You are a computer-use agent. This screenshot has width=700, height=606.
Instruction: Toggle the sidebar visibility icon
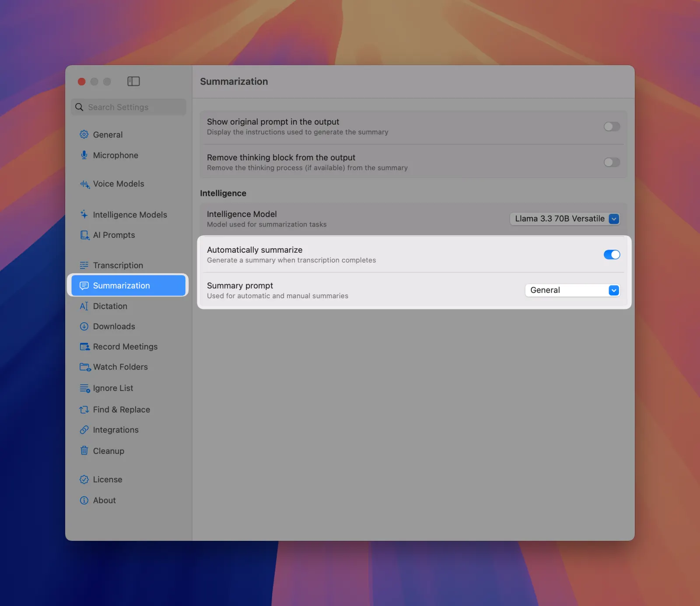point(133,81)
